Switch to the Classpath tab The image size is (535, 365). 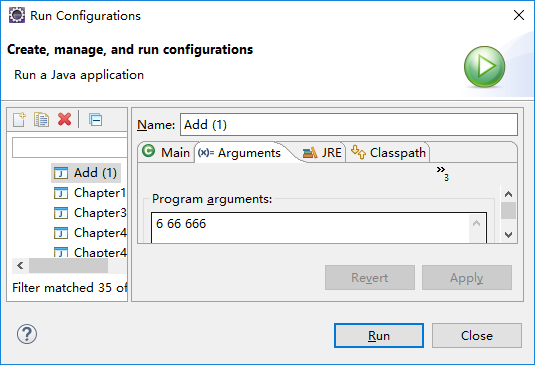388,152
